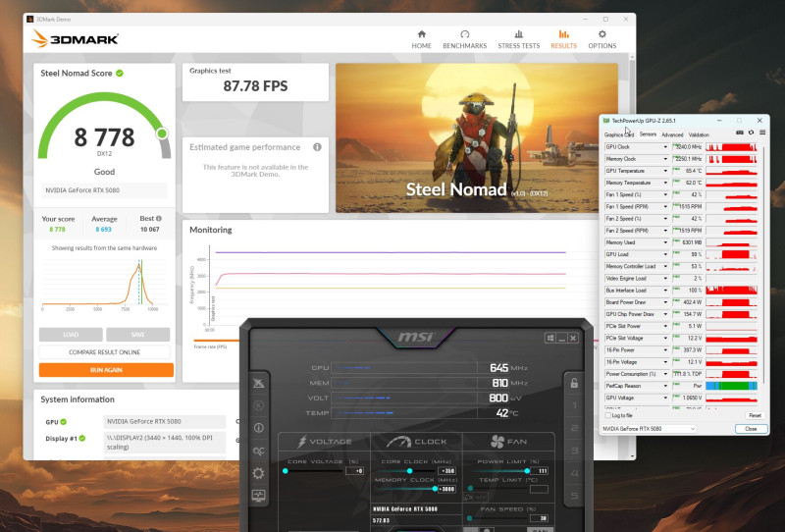Open the NVIDIA GeForce RTX 5080 selector in GPU-Z
Screen dimensions: 785x532
[649, 429]
